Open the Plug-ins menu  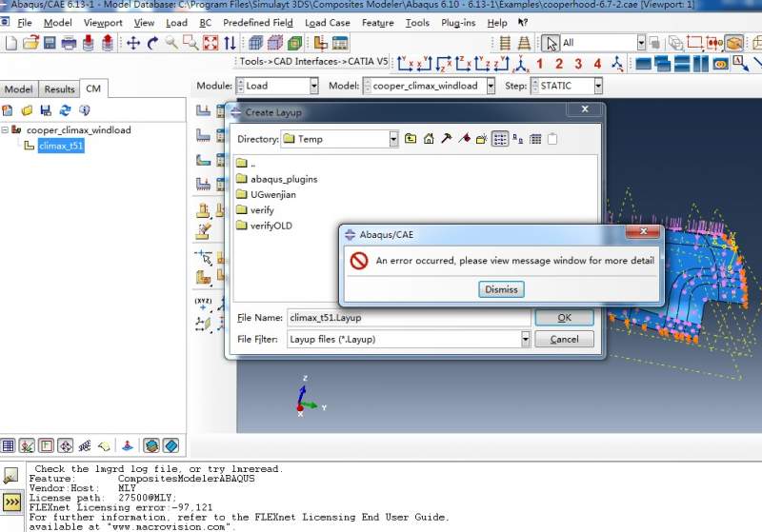point(458,23)
